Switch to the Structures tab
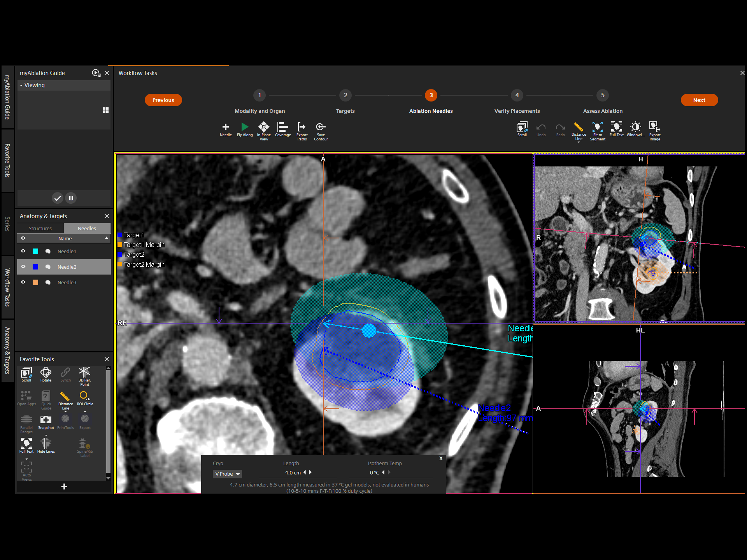This screenshot has height=560, width=747. [x=40, y=228]
